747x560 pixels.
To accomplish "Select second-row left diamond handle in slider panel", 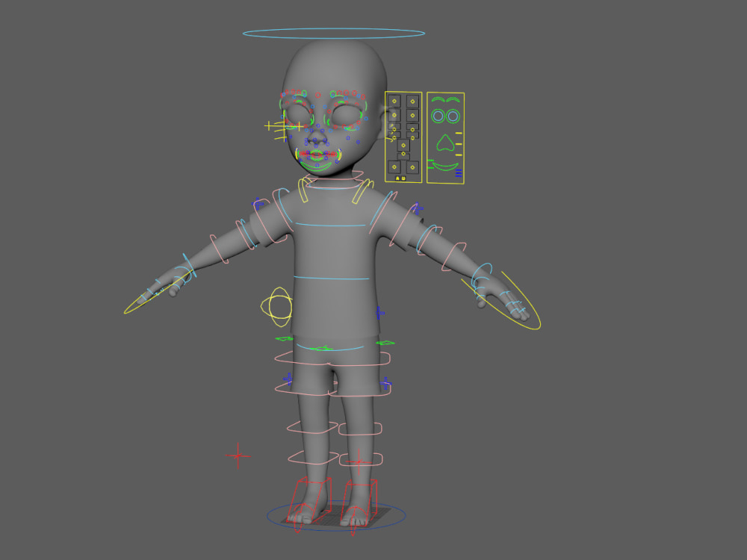I will (394, 115).
